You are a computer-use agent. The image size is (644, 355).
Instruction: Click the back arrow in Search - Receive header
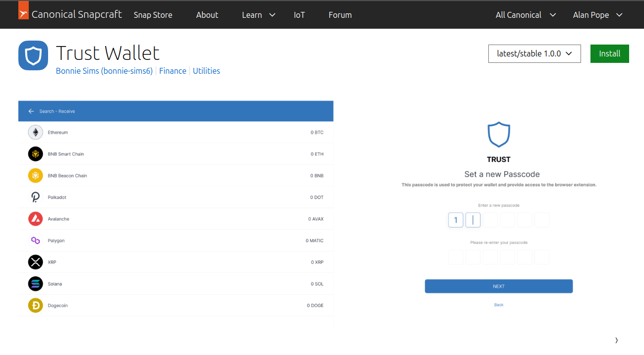click(31, 111)
